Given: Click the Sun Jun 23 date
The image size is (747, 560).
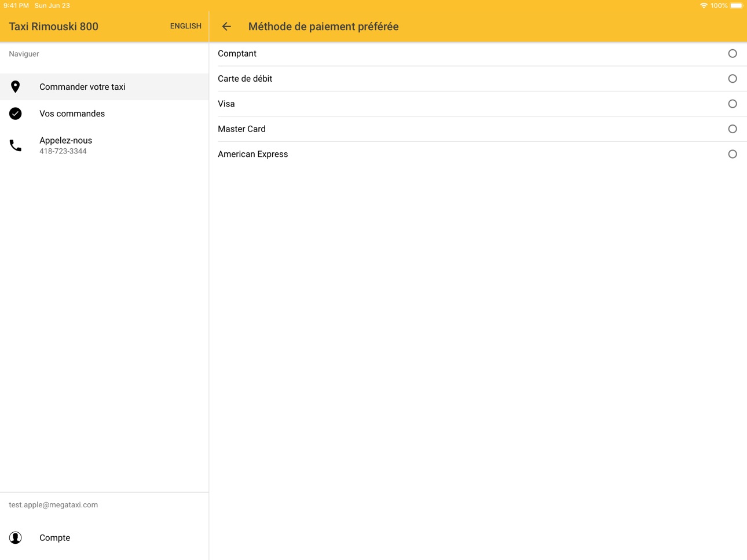Looking at the screenshot, I should pyautogui.click(x=52, y=6).
